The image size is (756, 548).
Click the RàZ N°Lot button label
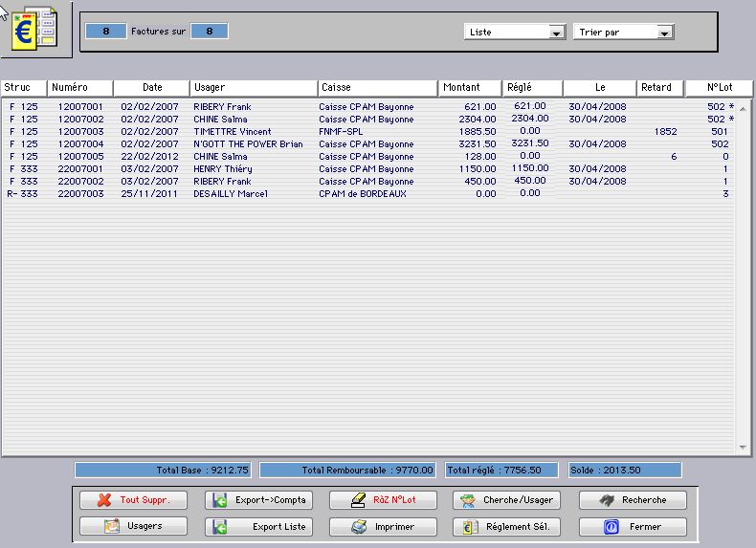(394, 500)
